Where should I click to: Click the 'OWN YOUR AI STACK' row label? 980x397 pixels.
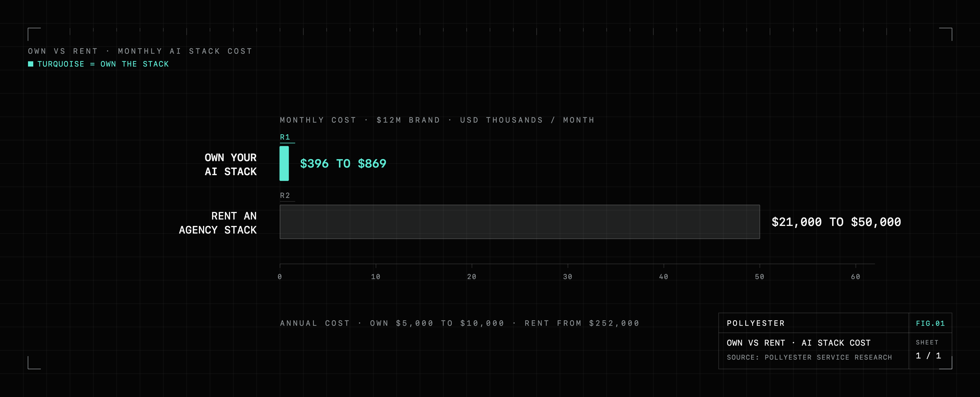click(230, 164)
